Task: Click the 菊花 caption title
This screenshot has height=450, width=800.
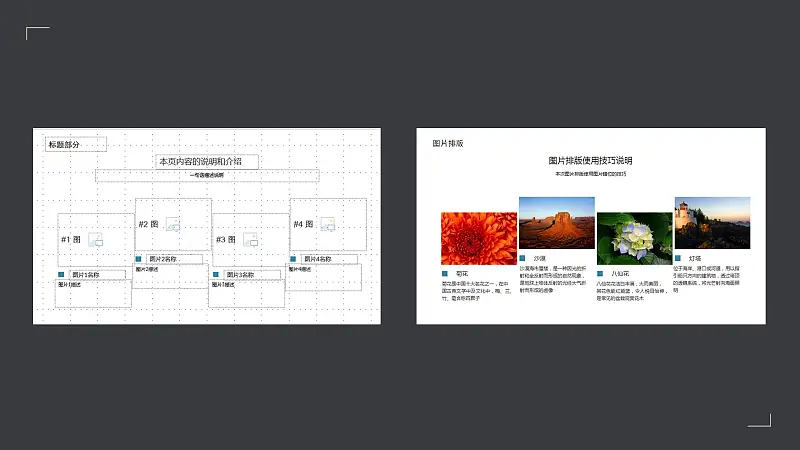Action: (x=462, y=274)
